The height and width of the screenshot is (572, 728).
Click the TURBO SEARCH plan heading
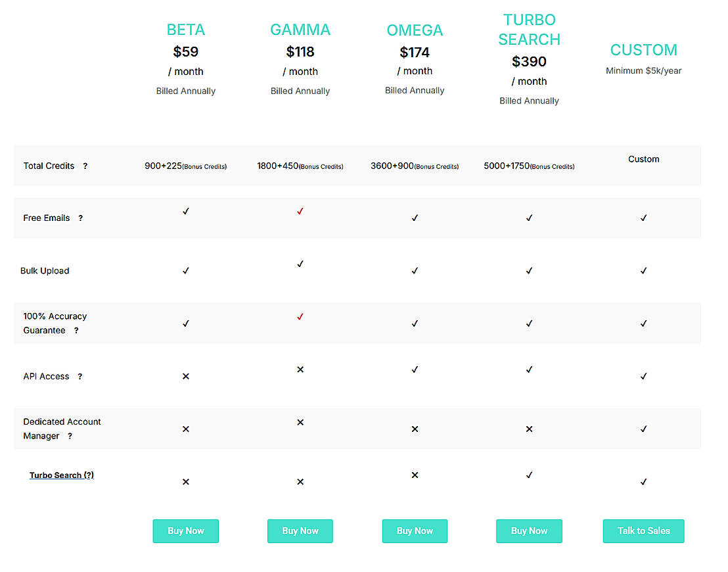[530, 30]
